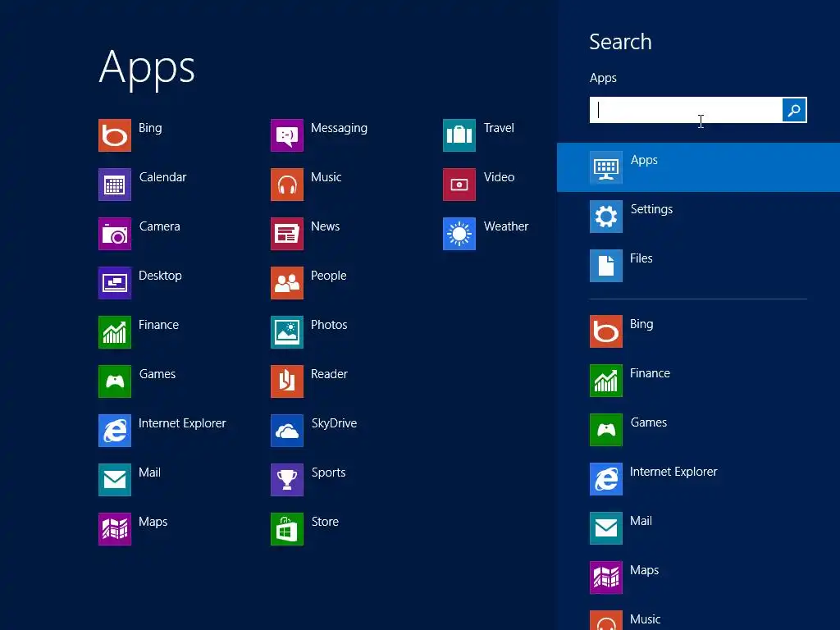Viewport: 840px width, 630px height.
Task: Launch the Reader app icon
Action: coord(287,381)
